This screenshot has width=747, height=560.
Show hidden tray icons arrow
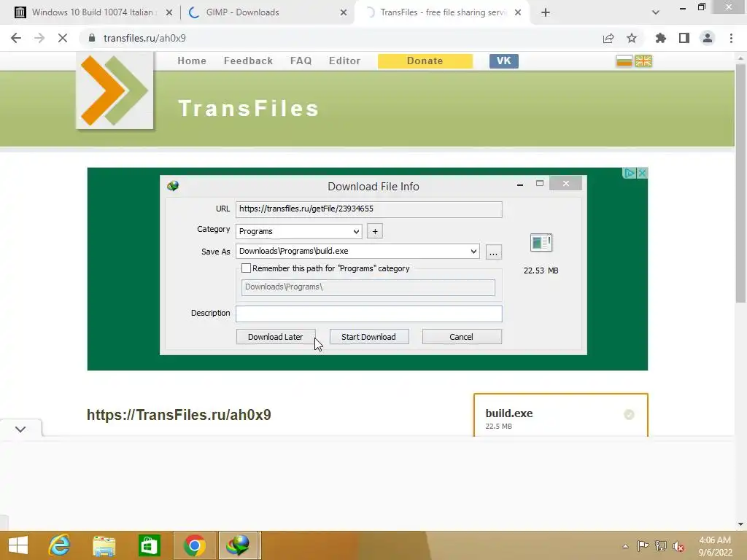click(625, 546)
